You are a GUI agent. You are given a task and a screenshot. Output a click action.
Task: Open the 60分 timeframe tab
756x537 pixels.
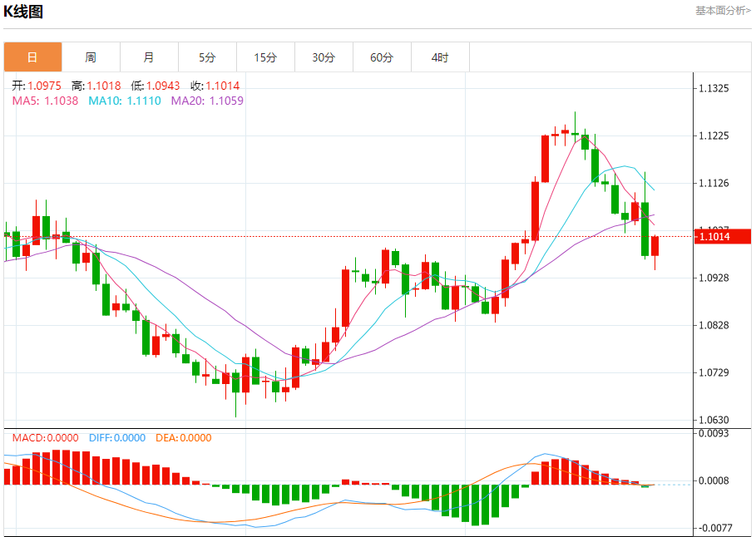[383, 57]
